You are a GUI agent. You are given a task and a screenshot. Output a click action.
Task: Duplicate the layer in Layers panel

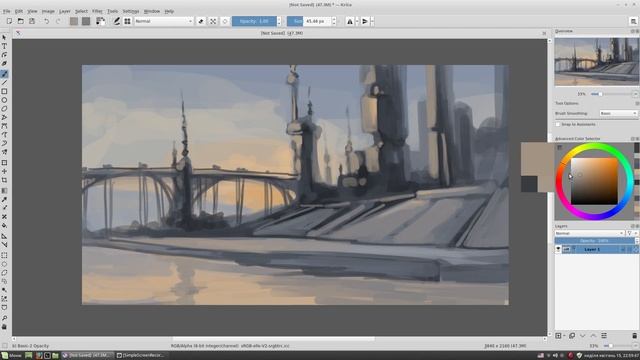point(572,336)
